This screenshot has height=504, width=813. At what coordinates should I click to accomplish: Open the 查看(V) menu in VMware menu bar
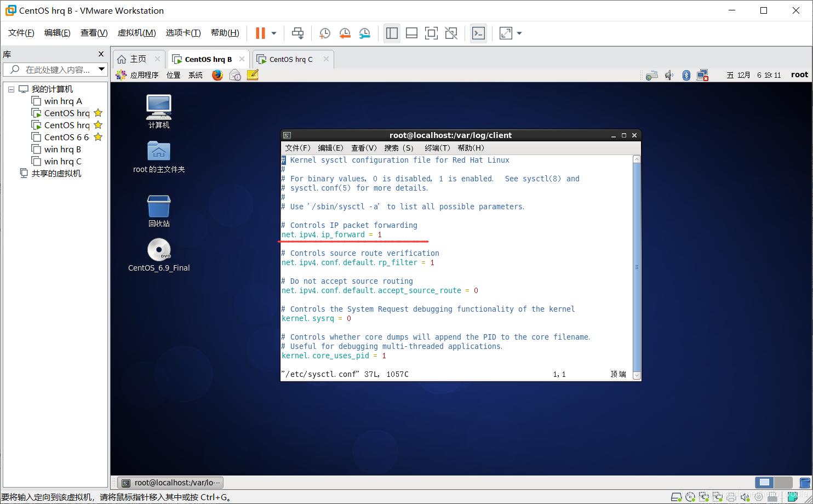pyautogui.click(x=94, y=33)
